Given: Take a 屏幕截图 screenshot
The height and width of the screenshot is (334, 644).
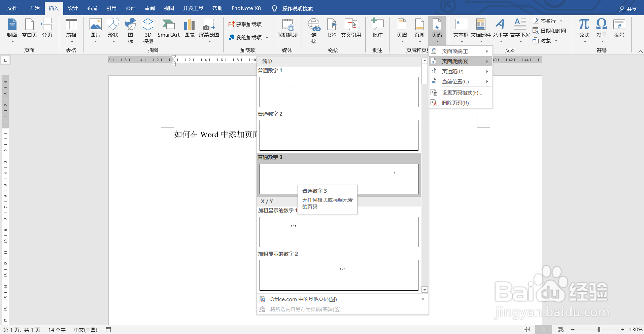Looking at the screenshot, I should coord(209,30).
